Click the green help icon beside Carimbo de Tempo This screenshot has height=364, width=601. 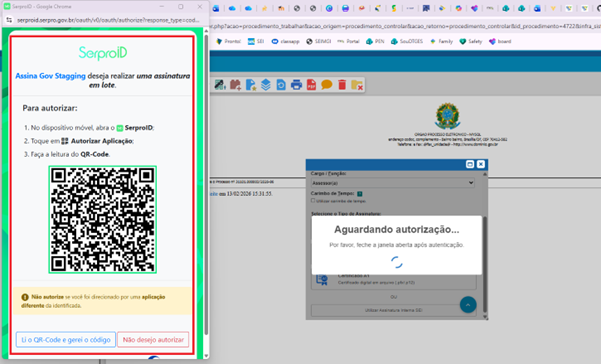pos(360,194)
